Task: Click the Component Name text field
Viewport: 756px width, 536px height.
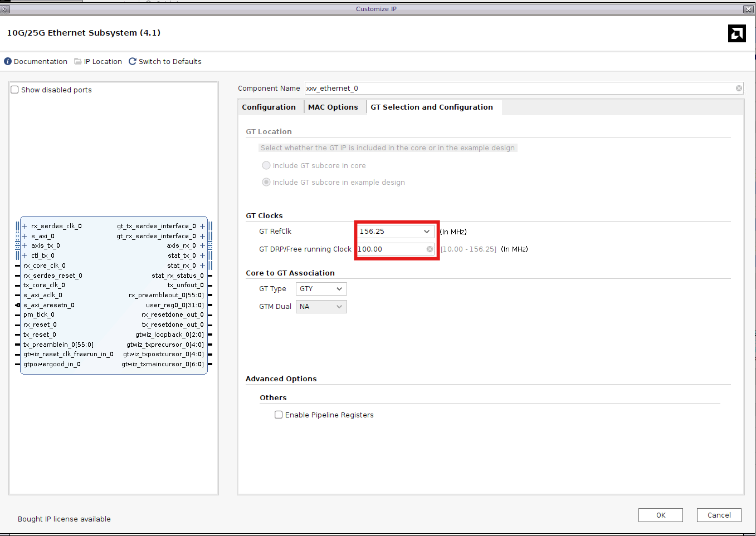Action: coord(518,88)
